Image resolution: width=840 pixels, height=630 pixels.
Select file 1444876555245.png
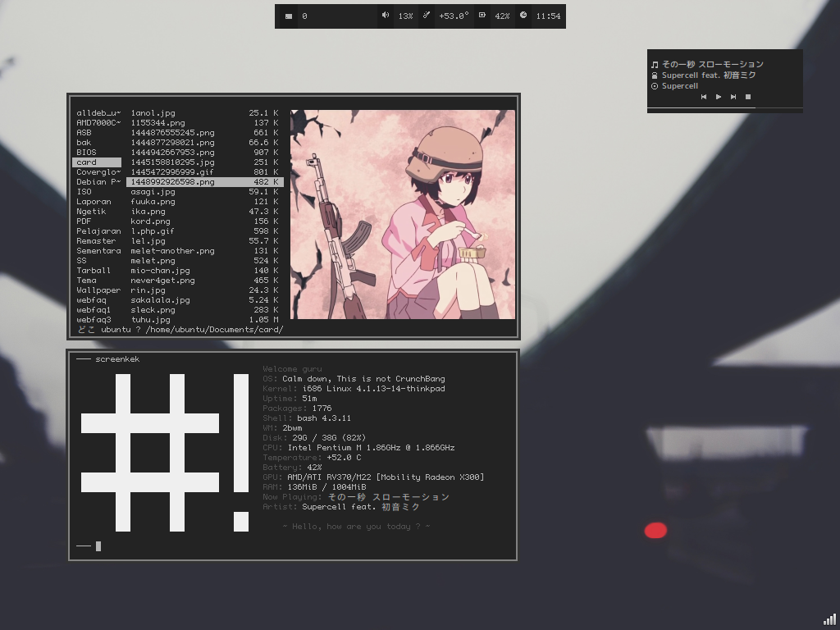pyautogui.click(x=172, y=133)
